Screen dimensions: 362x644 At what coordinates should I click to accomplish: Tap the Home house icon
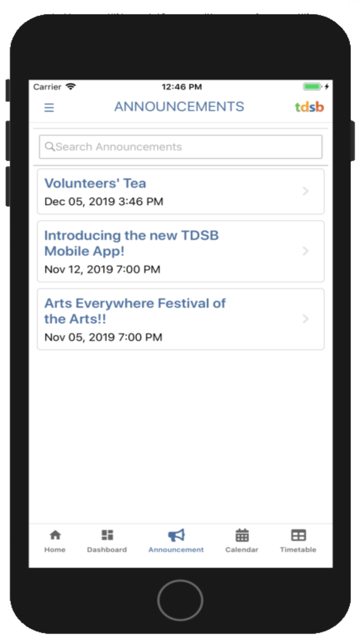tap(55, 535)
